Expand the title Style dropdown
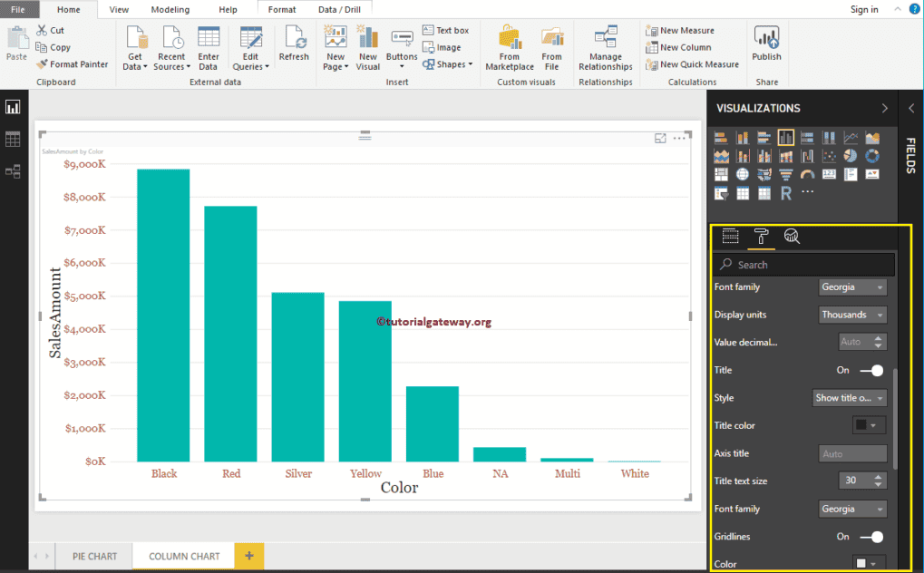The image size is (924, 573). (x=849, y=397)
